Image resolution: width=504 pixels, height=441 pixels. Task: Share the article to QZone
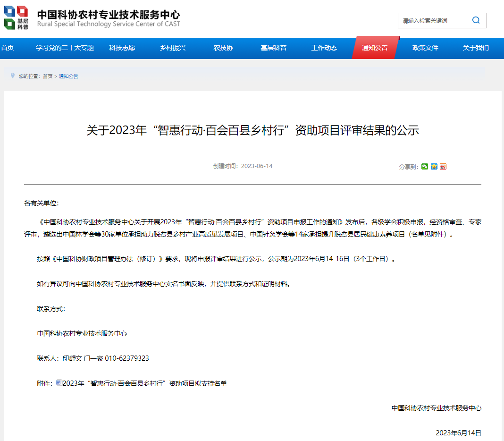tap(434, 167)
